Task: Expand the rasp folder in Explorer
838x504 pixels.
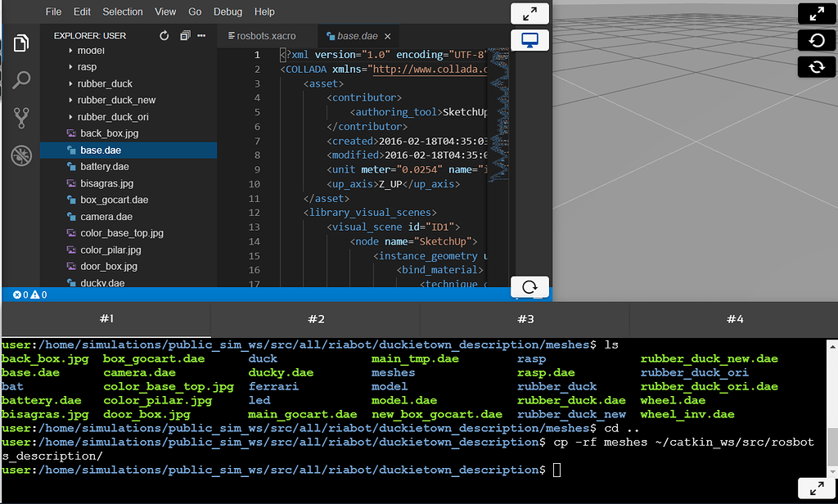Action: coord(87,67)
